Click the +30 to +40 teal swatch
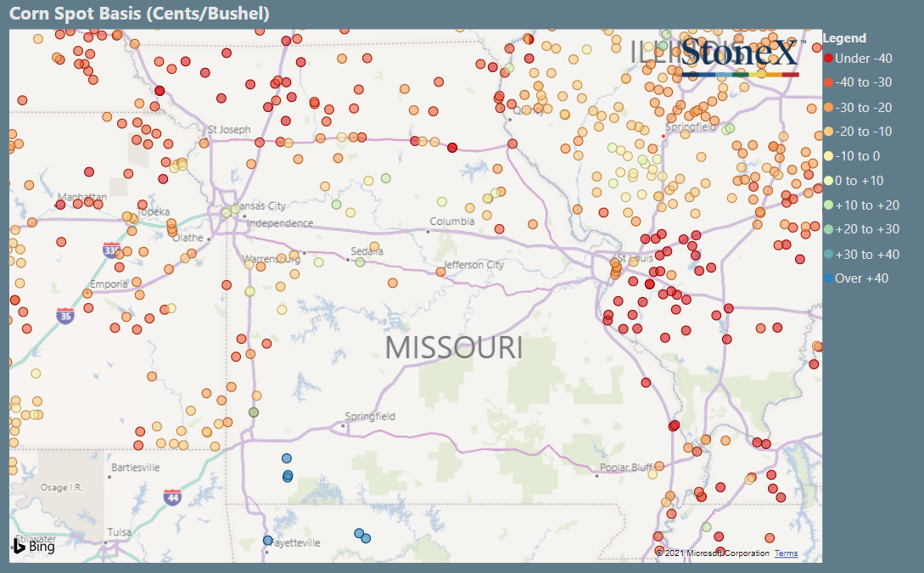Screen dimensions: 924x573 828,254
